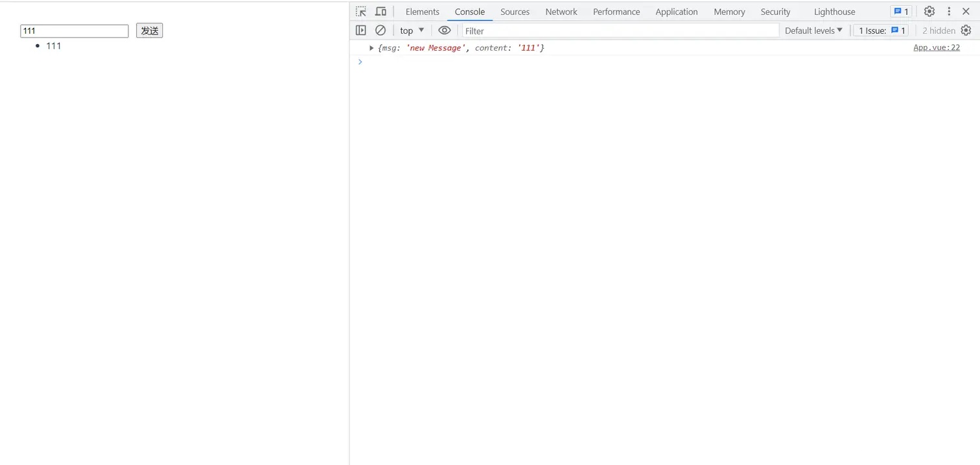Open console settings gear beside 2 hidden
This screenshot has width=980, height=465.
coord(966,30)
